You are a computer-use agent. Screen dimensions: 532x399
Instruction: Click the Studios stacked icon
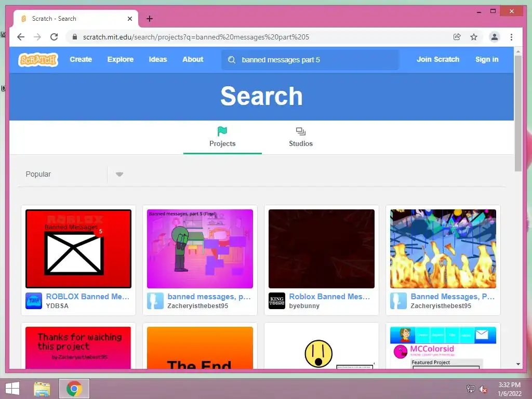(x=301, y=131)
